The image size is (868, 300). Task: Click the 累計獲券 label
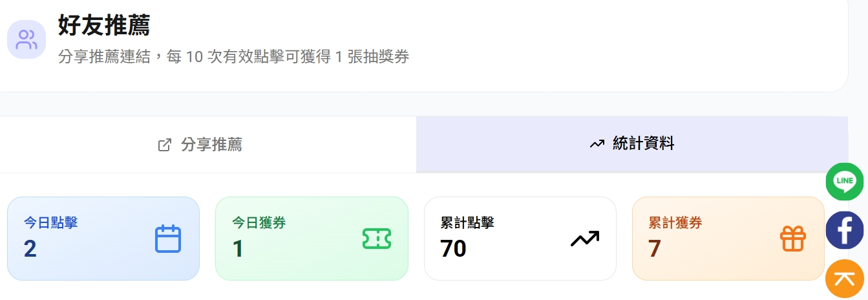(675, 223)
